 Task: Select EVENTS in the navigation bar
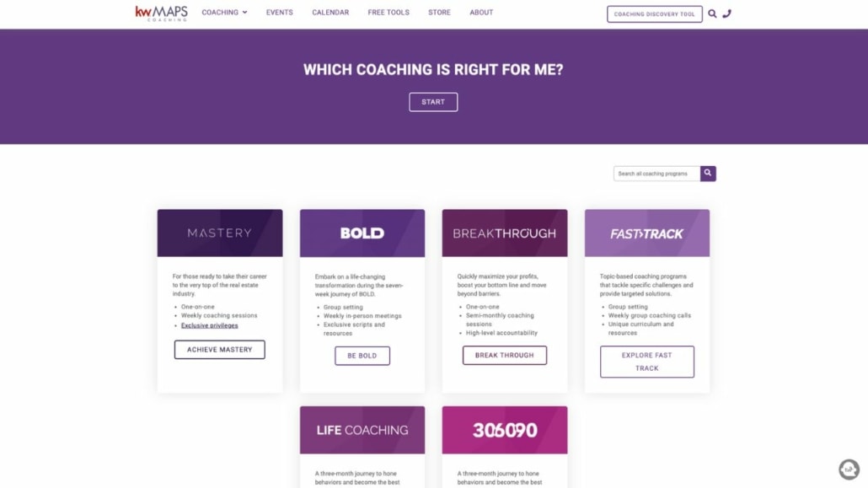(279, 12)
